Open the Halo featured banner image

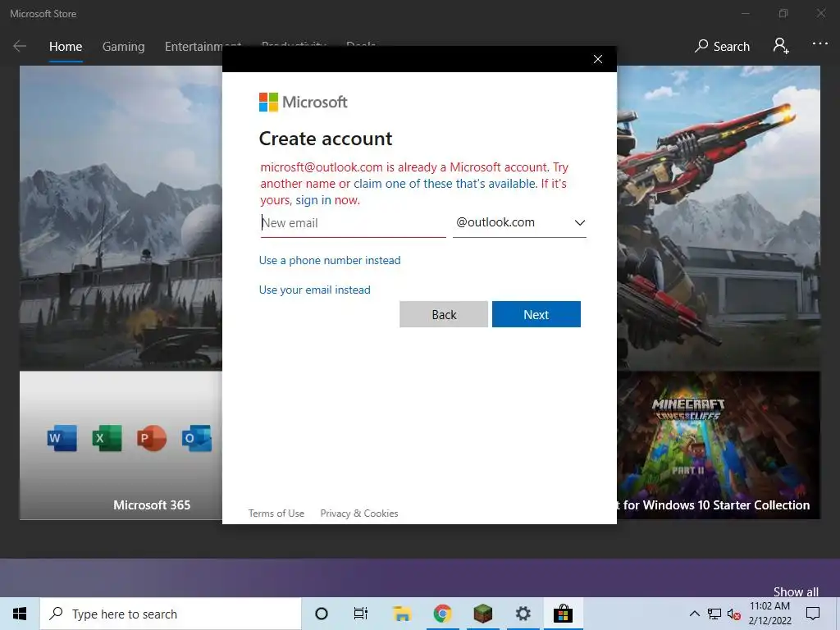click(719, 218)
